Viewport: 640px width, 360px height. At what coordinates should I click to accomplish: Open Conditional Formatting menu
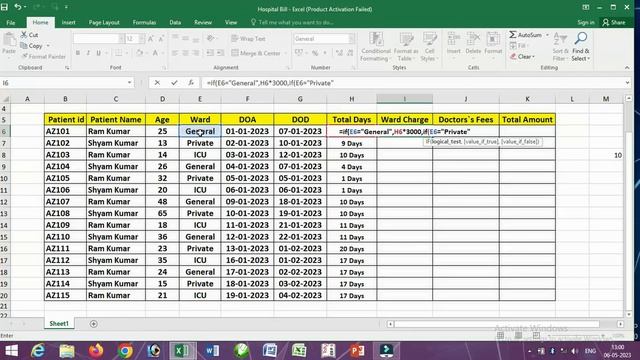376,47
